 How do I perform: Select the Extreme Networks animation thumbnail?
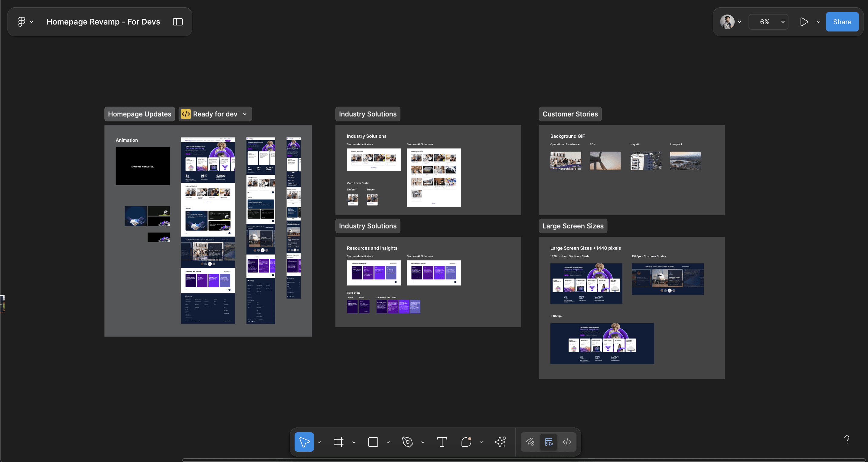pyautogui.click(x=142, y=166)
